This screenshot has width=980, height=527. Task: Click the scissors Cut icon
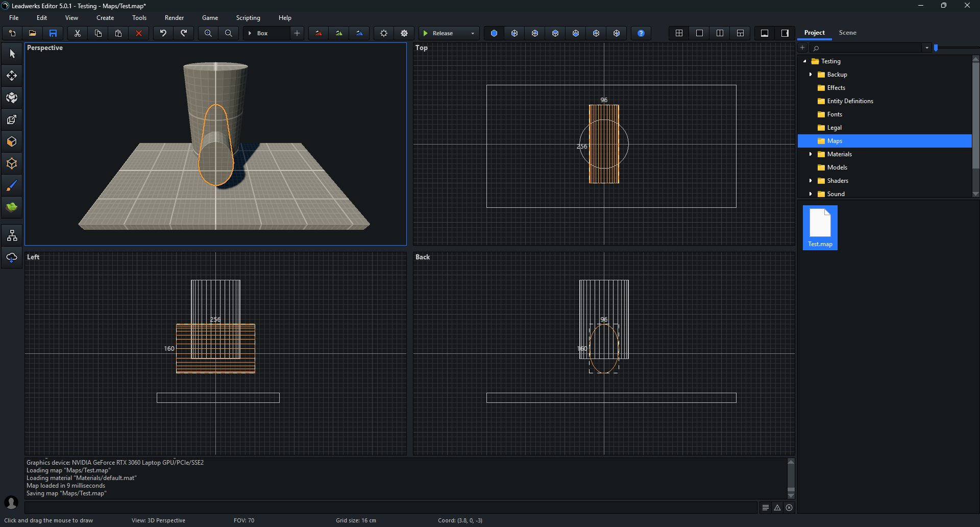(x=78, y=33)
